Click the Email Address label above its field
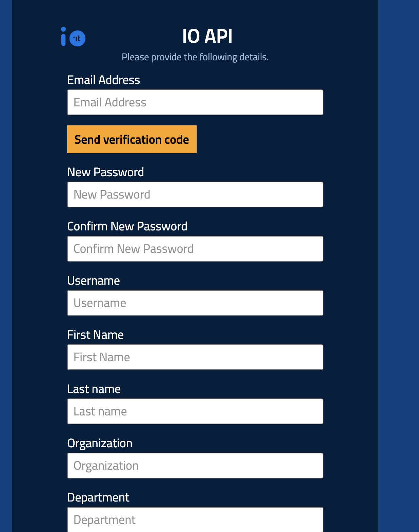The width and height of the screenshot is (419, 532). tap(103, 80)
